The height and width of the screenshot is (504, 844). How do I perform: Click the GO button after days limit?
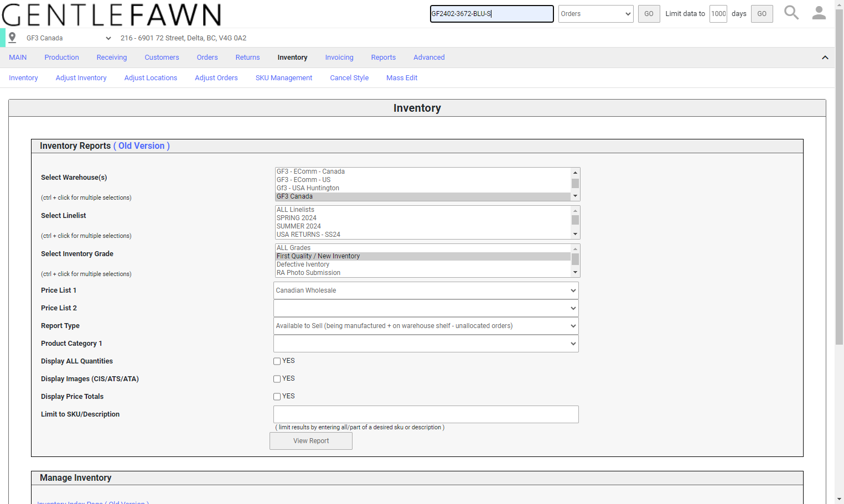pyautogui.click(x=762, y=14)
